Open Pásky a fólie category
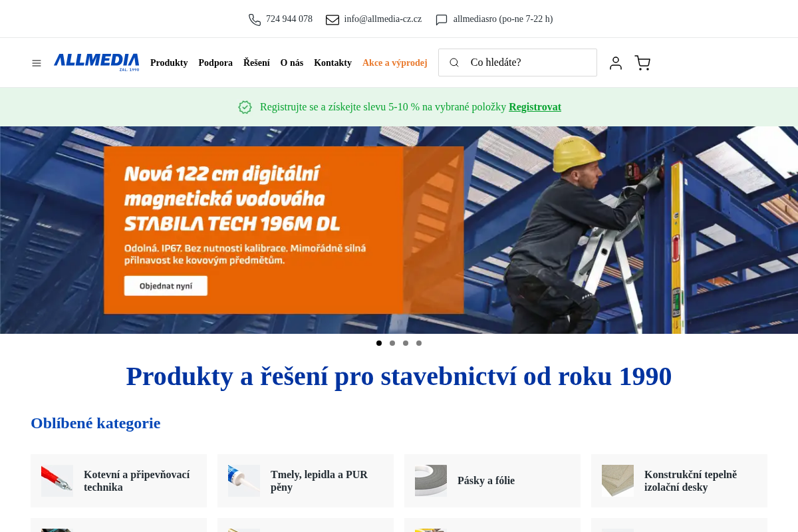Viewport: 798px width, 532px height. click(492, 481)
